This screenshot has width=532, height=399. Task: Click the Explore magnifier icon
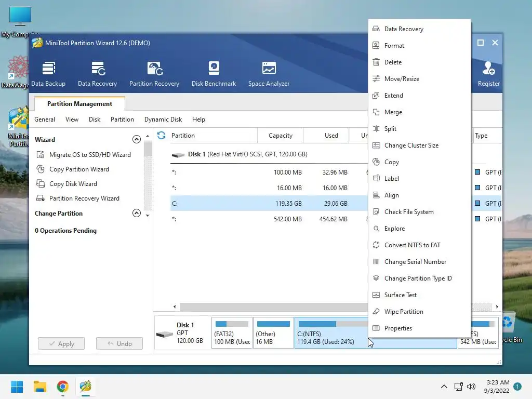(376, 229)
